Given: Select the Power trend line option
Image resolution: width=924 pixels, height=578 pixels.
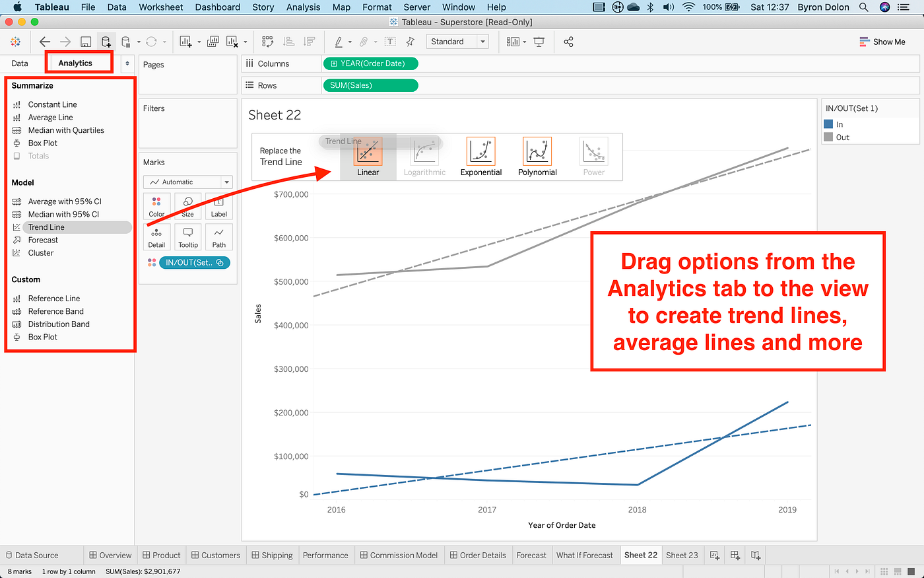Looking at the screenshot, I should coord(593,157).
